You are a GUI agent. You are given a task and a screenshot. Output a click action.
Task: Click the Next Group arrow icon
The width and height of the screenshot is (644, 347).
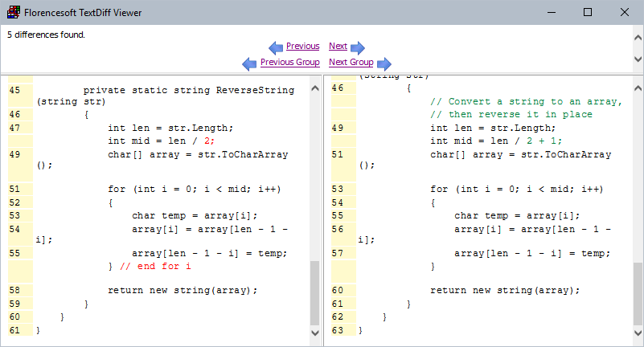coord(384,63)
